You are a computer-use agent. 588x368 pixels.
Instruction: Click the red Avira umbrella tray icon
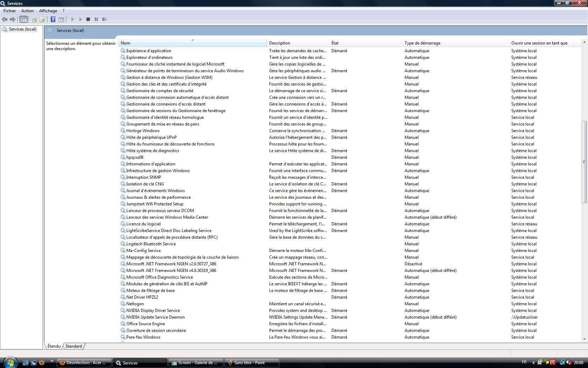[553, 363]
